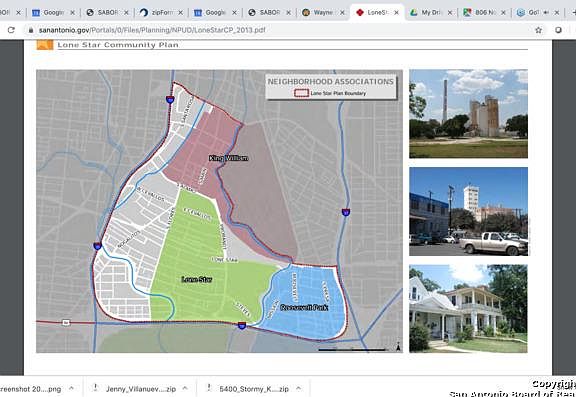Select the active LoneStar PDF tab
This screenshot has height=397, width=576.
tap(377, 12)
